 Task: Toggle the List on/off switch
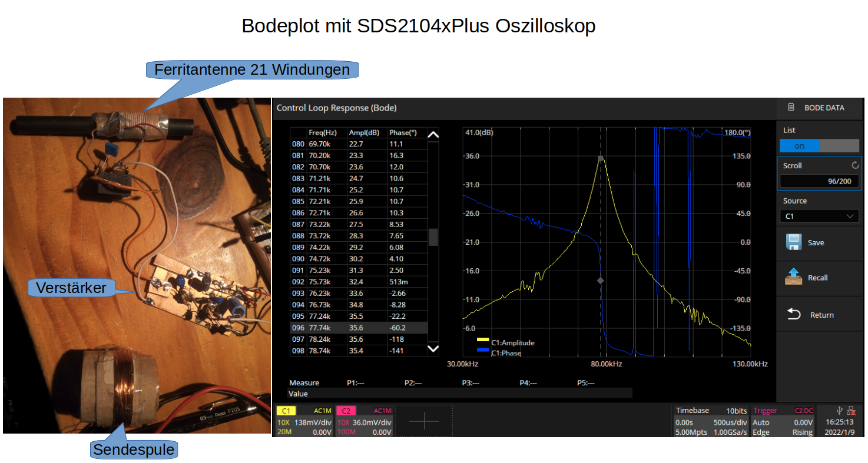point(819,146)
